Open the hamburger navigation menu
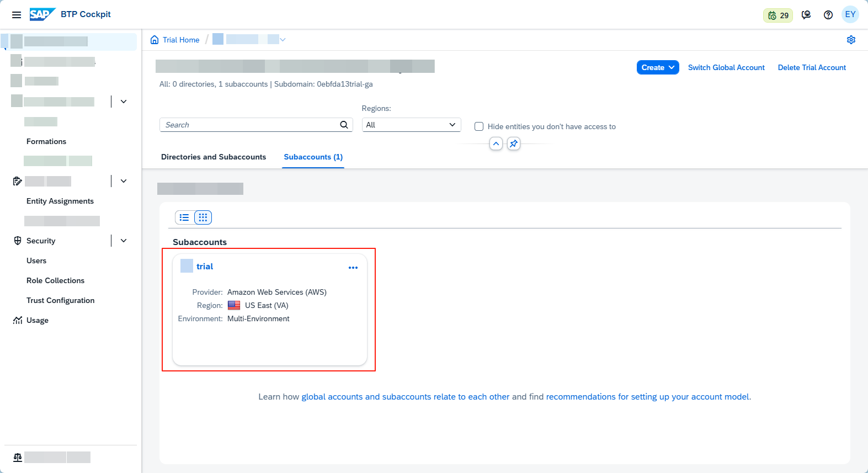 click(x=17, y=15)
